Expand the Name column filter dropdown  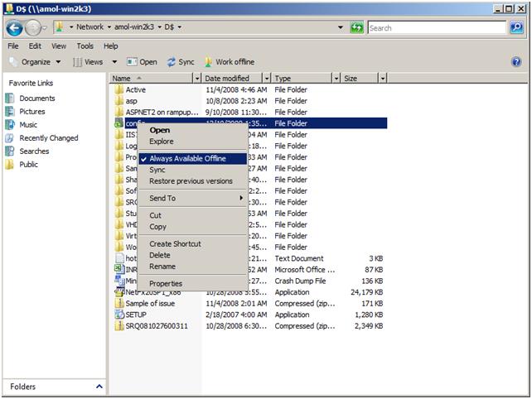(x=197, y=79)
